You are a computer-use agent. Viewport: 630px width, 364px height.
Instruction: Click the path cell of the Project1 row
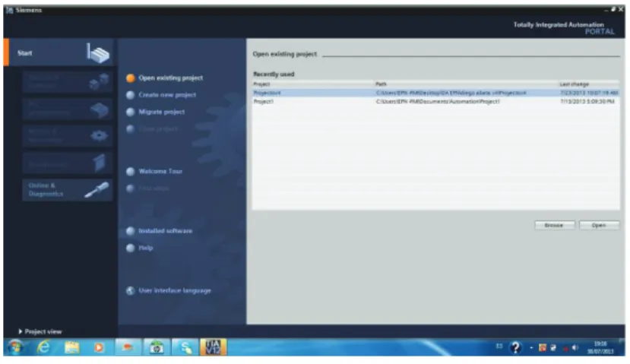(438, 102)
